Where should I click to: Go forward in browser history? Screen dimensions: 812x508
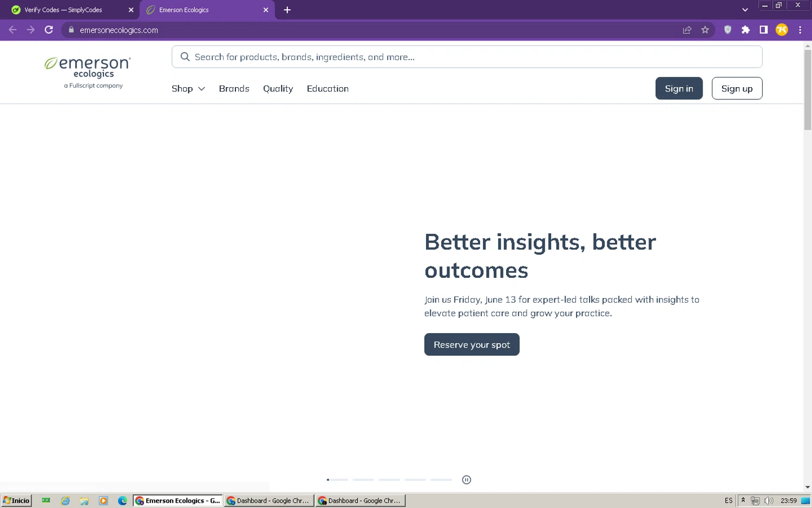[31, 30]
